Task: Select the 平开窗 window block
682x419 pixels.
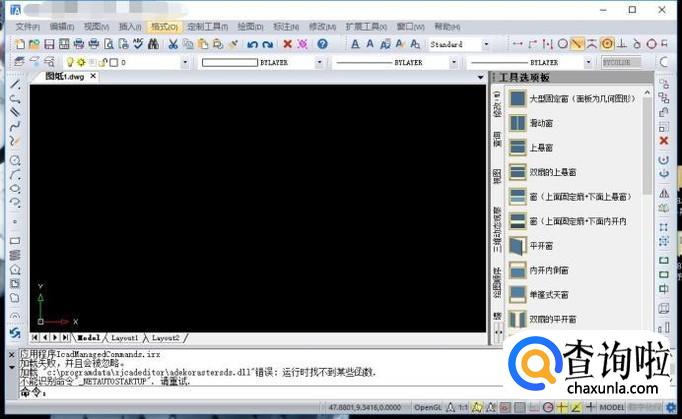Action: coord(541,244)
